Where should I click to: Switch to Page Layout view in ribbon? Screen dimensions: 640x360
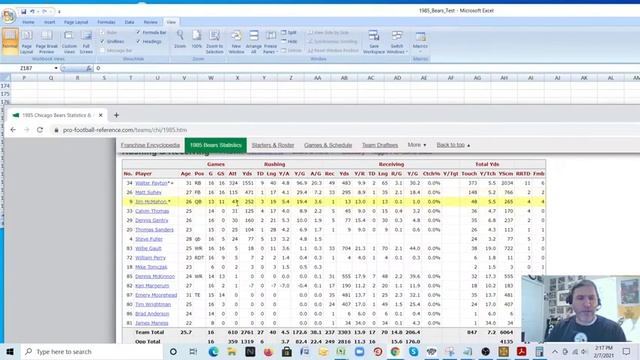coord(27,41)
